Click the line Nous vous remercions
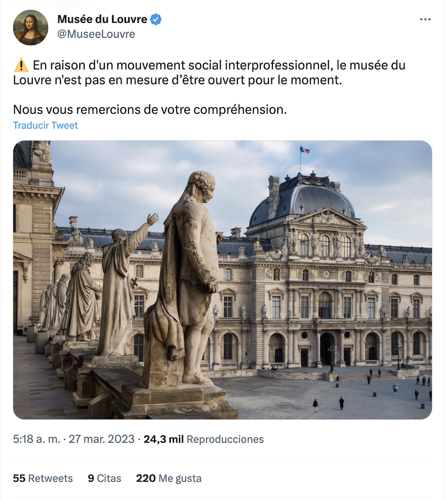This screenshot has width=448, height=500. (x=150, y=109)
